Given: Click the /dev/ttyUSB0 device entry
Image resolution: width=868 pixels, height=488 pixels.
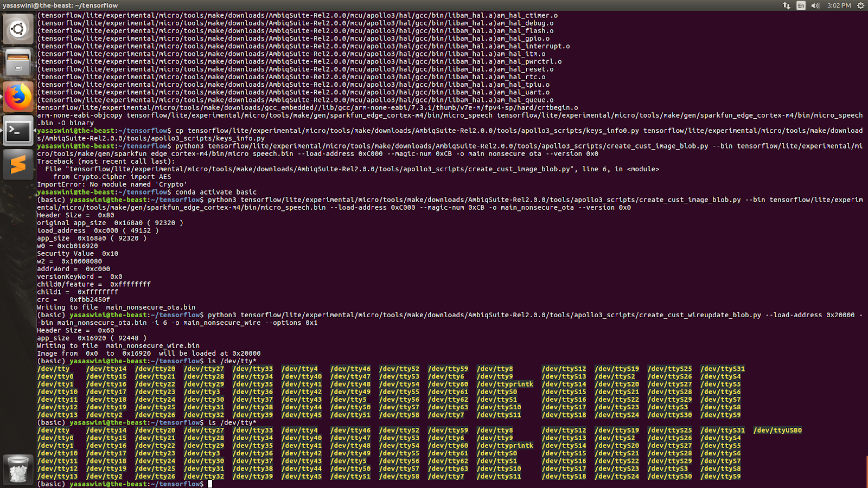Looking at the screenshot, I should coord(777,431).
